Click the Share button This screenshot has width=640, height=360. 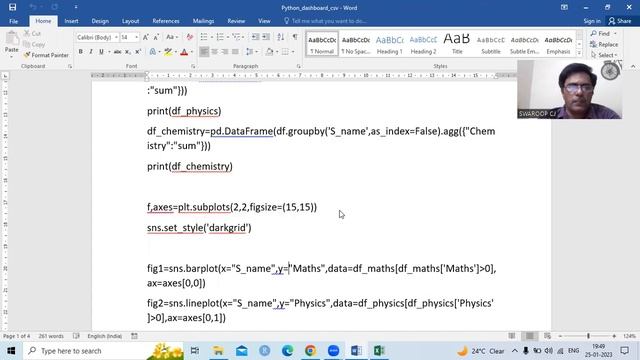[620, 21]
